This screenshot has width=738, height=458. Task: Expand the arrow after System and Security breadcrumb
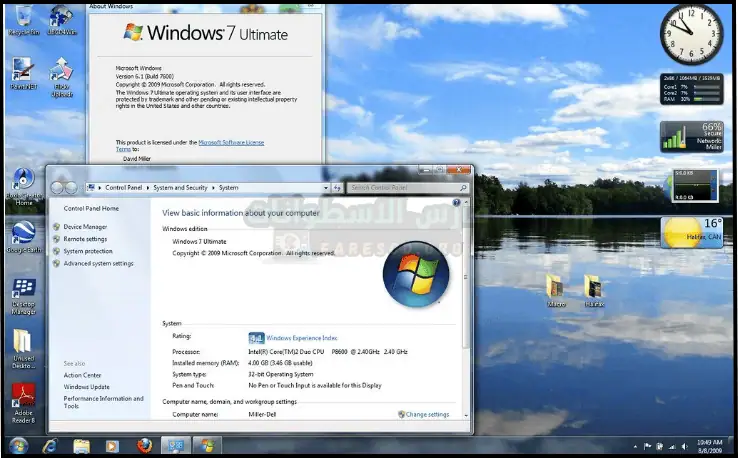pos(213,187)
